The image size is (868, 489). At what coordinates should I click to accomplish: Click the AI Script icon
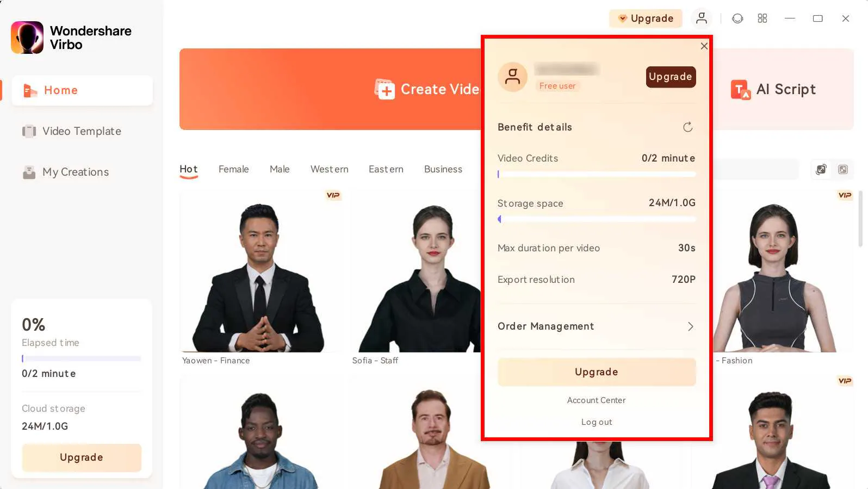(x=741, y=90)
